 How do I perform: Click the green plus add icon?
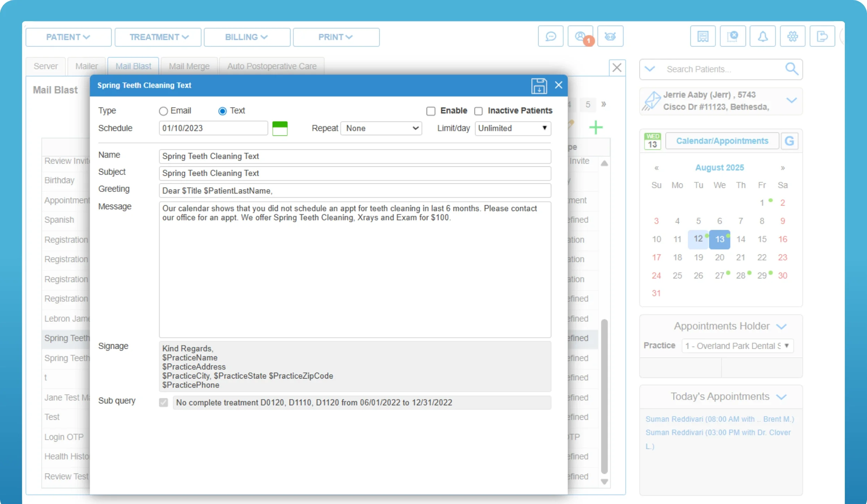click(596, 128)
